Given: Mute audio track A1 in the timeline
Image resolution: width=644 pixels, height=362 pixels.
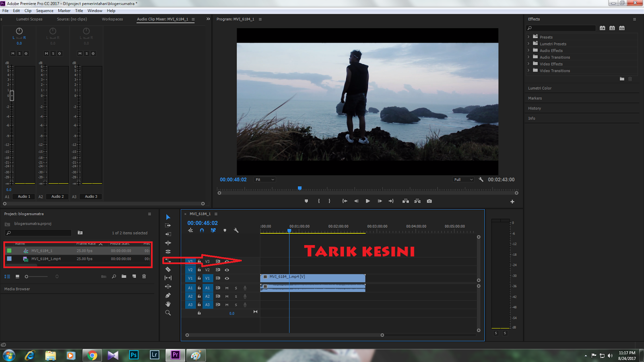Looking at the screenshot, I should point(227,288).
